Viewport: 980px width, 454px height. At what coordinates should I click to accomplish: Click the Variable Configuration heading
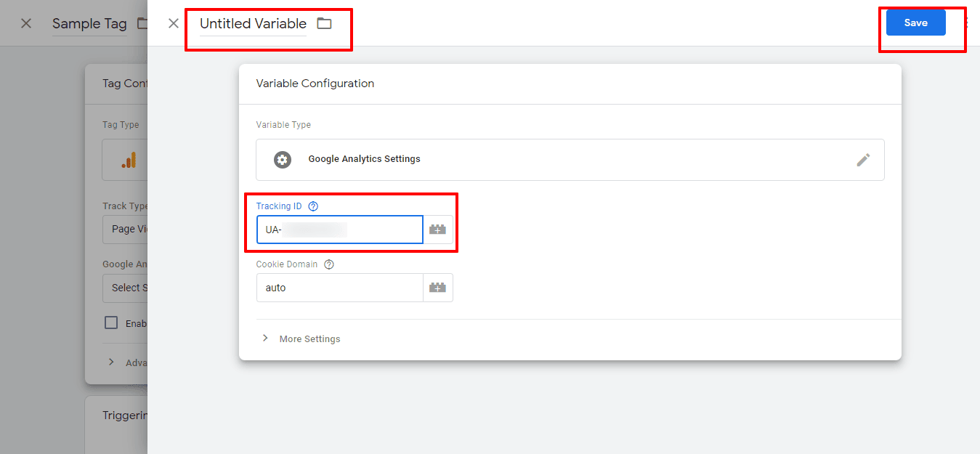point(315,84)
